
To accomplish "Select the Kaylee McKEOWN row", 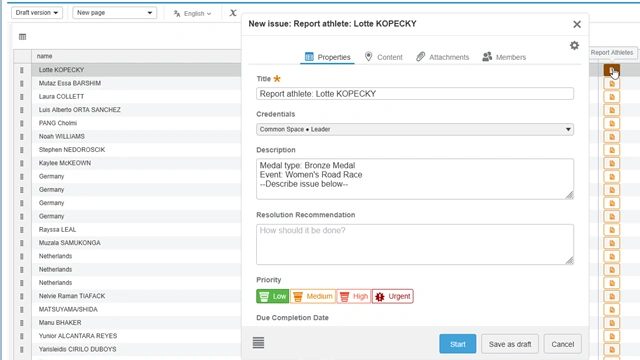I will click(x=136, y=163).
